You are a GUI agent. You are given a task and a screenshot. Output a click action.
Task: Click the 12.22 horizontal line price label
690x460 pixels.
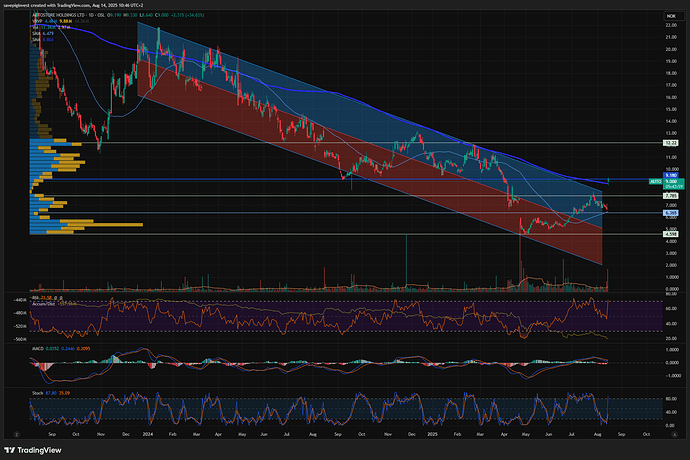[671, 143]
